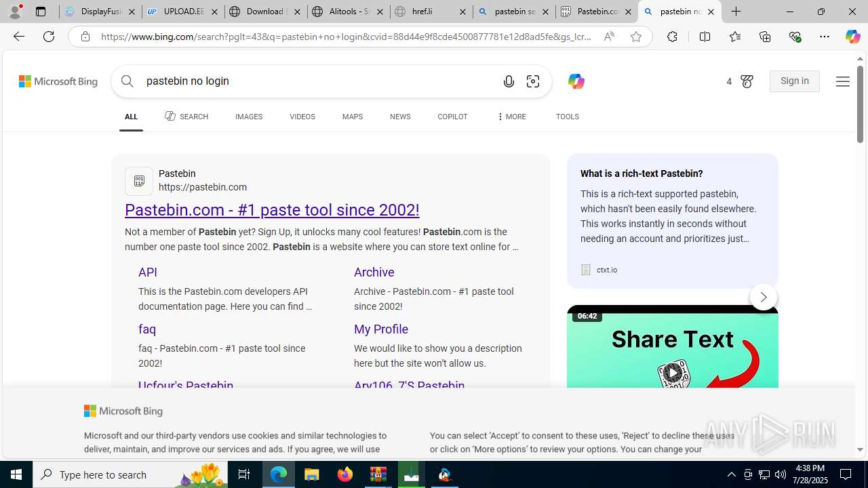Open the API sublink
Screen dimensions: 868x488
pyautogui.click(x=148, y=272)
